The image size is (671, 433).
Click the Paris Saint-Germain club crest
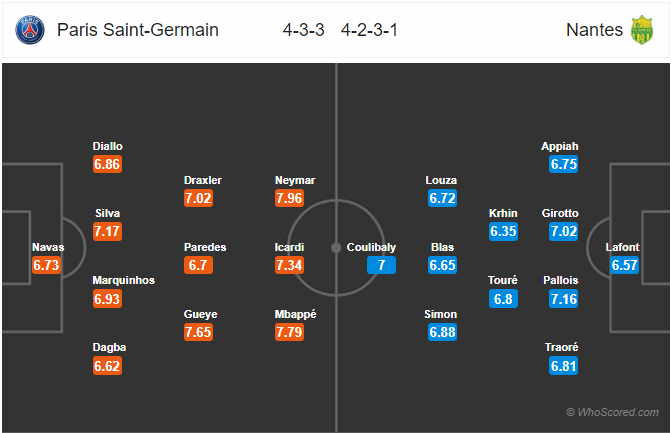(x=30, y=30)
